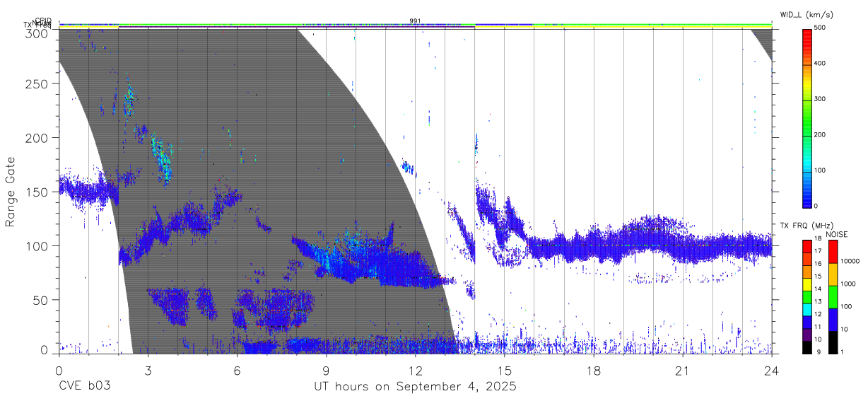The height and width of the screenshot is (401, 868).
Task: Click the '10000' label on NOISE legend
Action: pyautogui.click(x=849, y=261)
